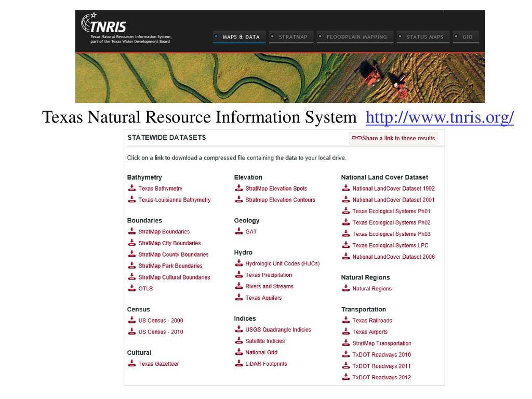The image size is (532, 399).
Task: Download the Texas Airports dataset link
Action: coord(370,332)
